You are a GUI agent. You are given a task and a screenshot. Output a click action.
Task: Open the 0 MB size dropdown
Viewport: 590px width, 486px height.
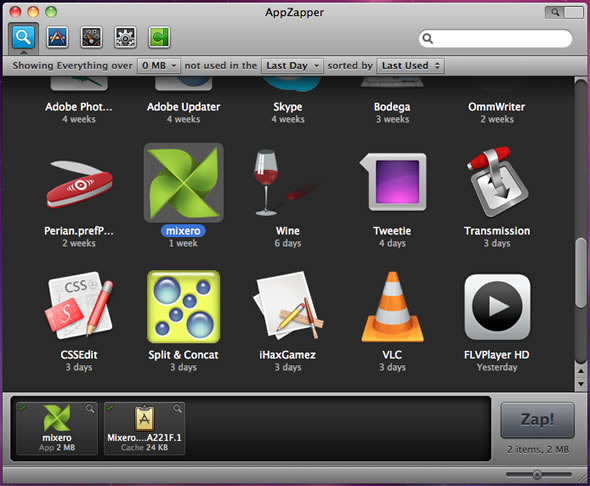tap(159, 65)
